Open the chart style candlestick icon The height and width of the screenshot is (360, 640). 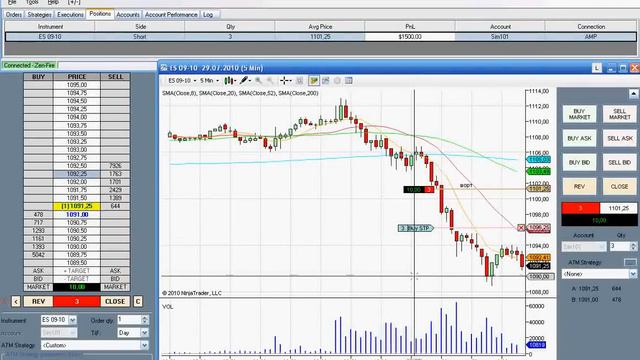point(229,81)
